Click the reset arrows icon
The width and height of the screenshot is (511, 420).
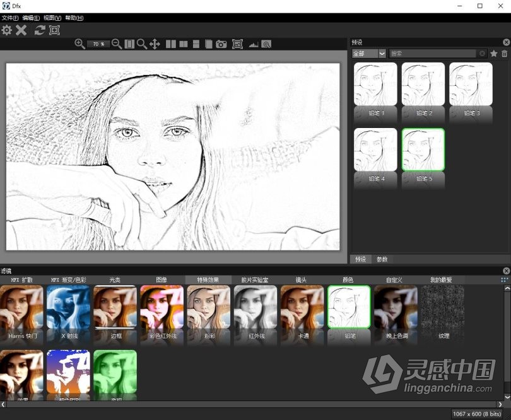[x=40, y=30]
